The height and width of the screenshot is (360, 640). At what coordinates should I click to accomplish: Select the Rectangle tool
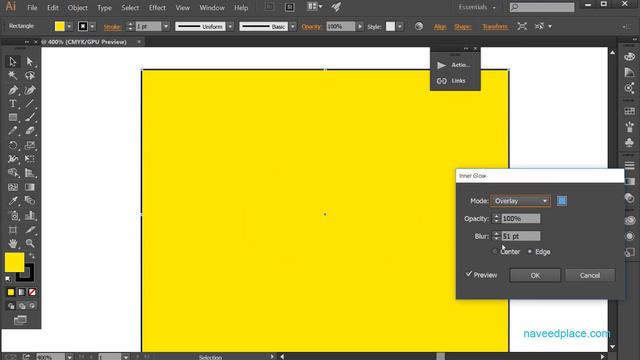13,118
